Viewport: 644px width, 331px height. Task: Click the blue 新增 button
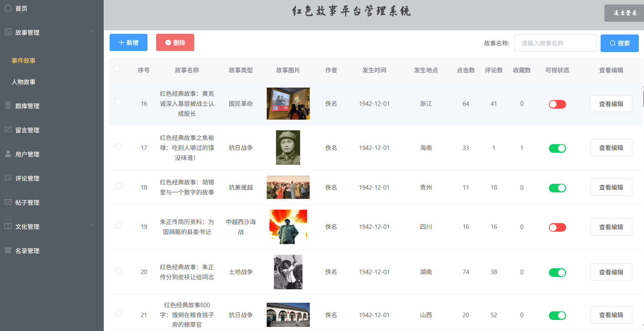pos(129,42)
